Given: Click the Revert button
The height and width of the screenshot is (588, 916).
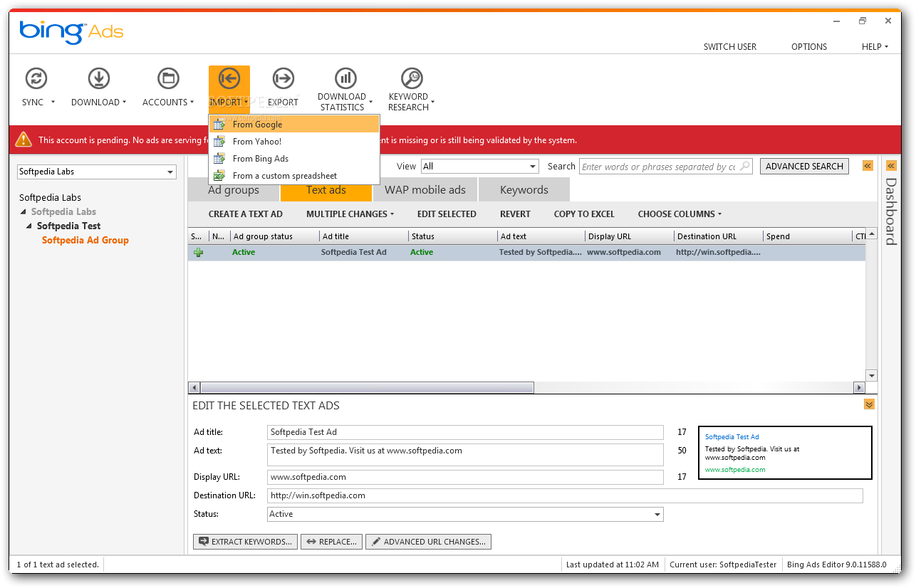Looking at the screenshot, I should (515, 214).
